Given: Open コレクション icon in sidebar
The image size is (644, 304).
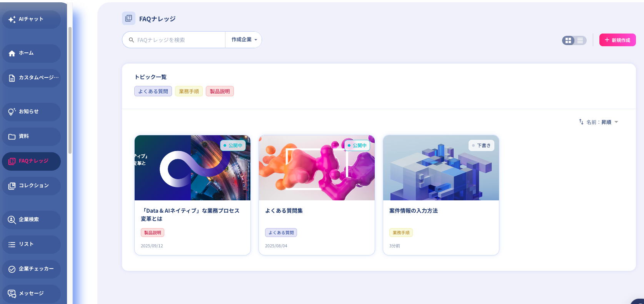Looking at the screenshot, I should pos(12,186).
